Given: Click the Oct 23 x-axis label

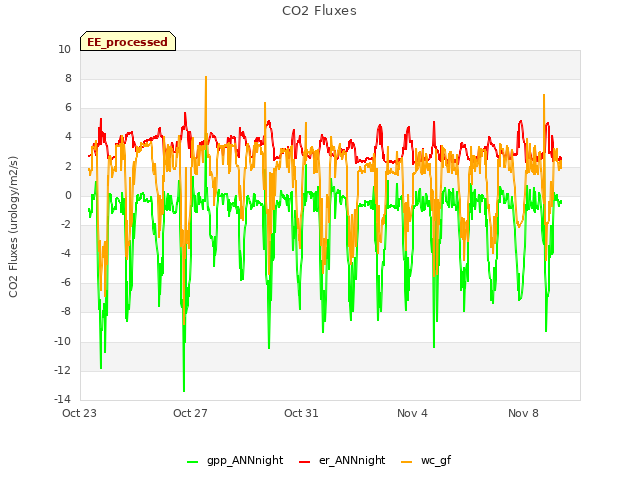Looking at the screenshot, I should (79, 413).
